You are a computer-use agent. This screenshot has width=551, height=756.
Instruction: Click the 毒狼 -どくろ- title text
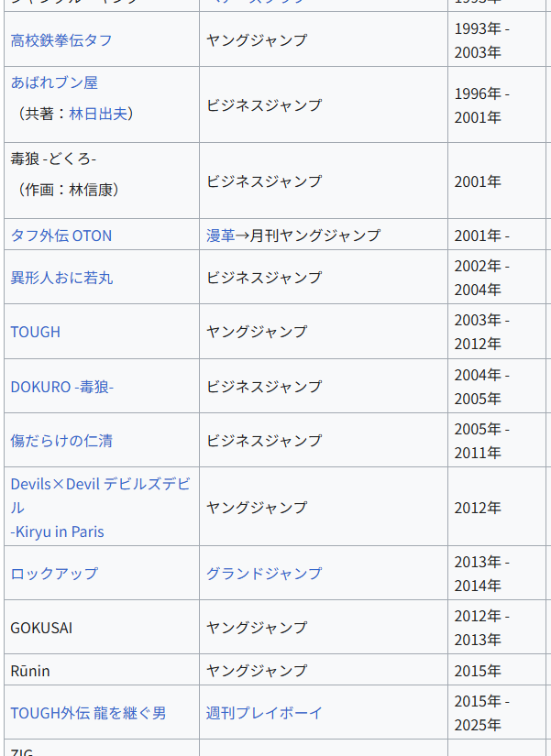[x=53, y=159]
